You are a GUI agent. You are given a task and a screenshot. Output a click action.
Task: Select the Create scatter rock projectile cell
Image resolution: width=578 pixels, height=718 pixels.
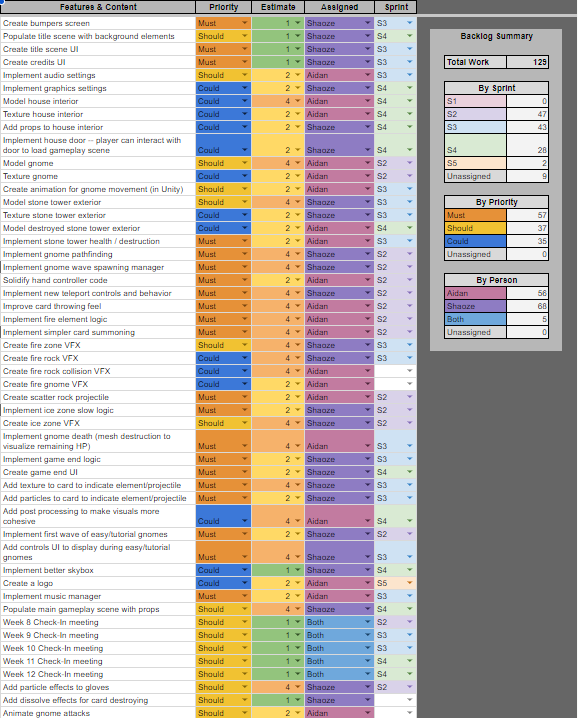coord(98,397)
